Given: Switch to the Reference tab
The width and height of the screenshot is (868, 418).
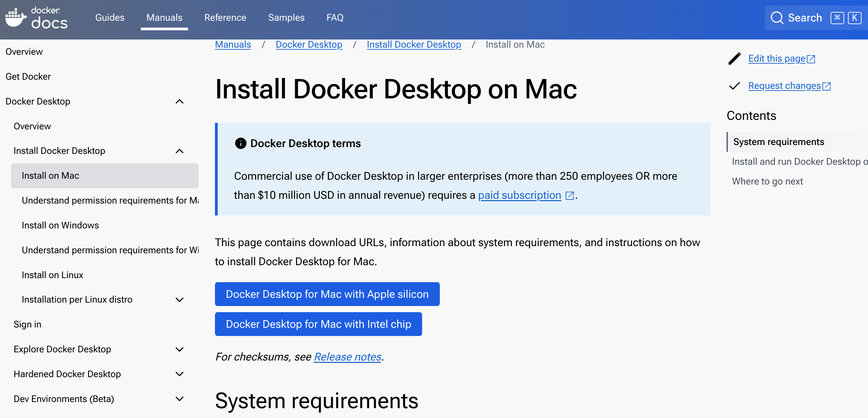Looking at the screenshot, I should tap(225, 18).
